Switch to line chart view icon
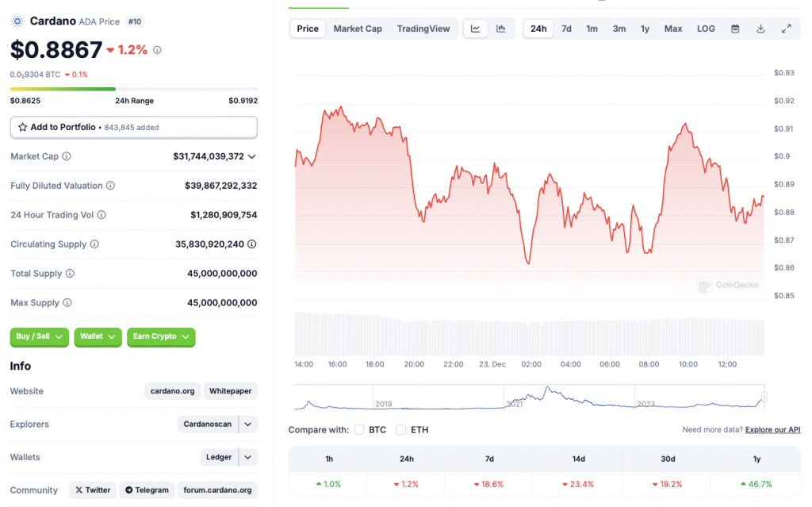The image size is (812, 507). tap(476, 29)
